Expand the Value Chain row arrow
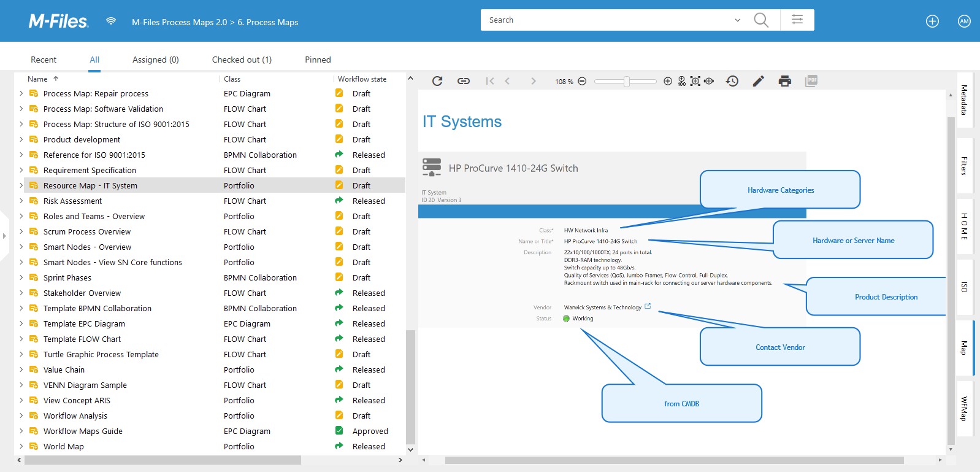Image resolution: width=980 pixels, height=472 pixels. 21,369
